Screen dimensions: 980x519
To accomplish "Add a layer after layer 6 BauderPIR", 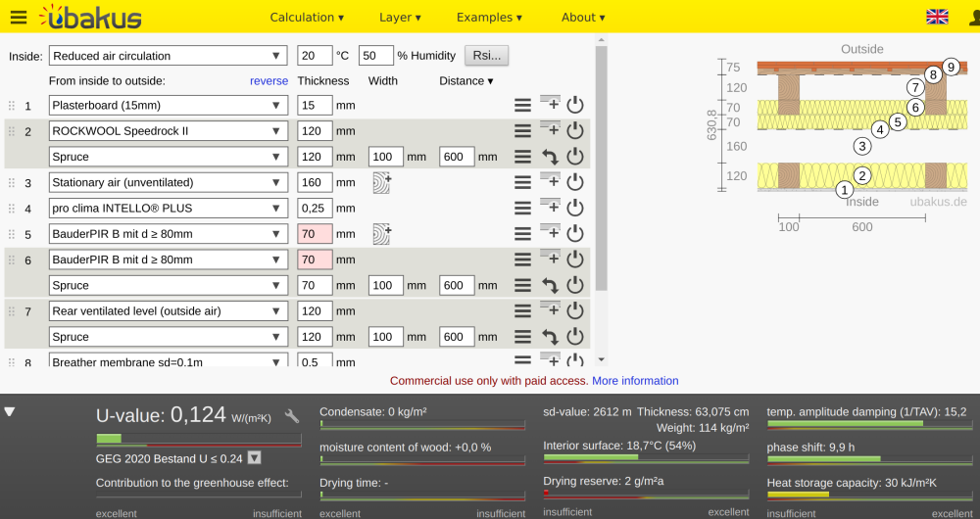I will point(550,258).
